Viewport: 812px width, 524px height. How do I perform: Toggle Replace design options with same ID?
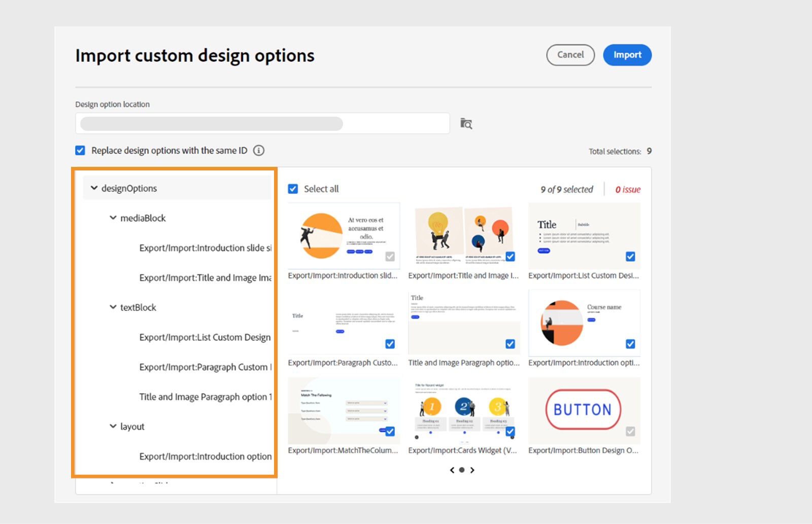[80, 151]
